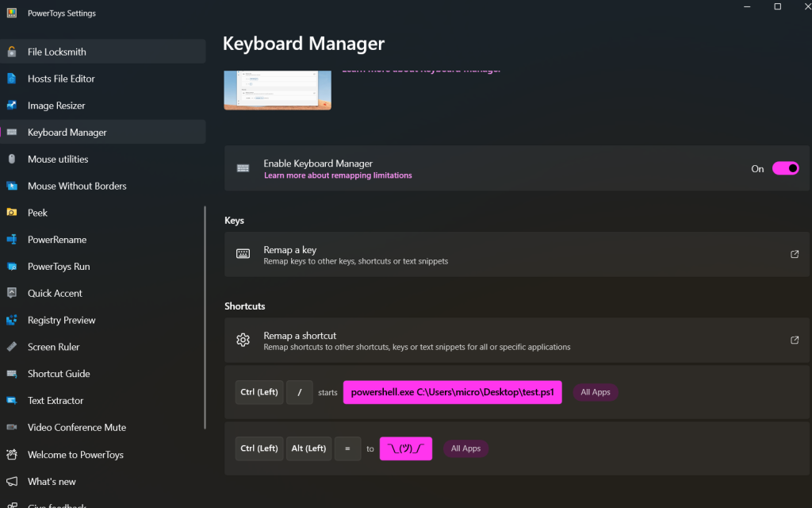
Task: Turn off Enable Keyboard Manager
Action: [785, 168]
